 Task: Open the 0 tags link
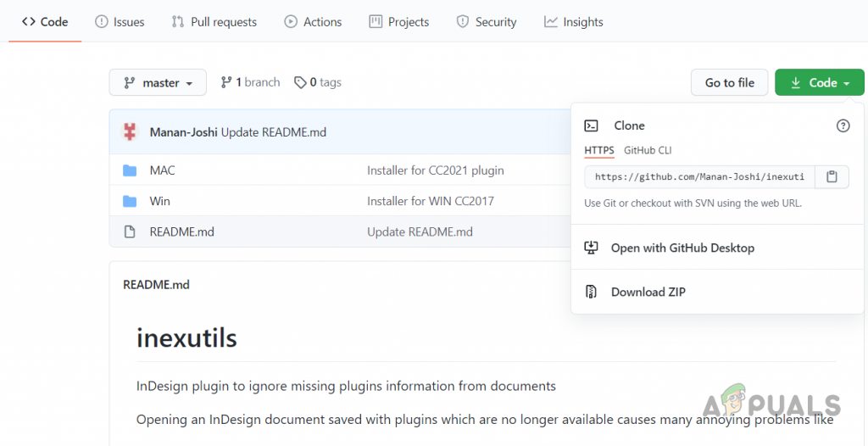318,82
